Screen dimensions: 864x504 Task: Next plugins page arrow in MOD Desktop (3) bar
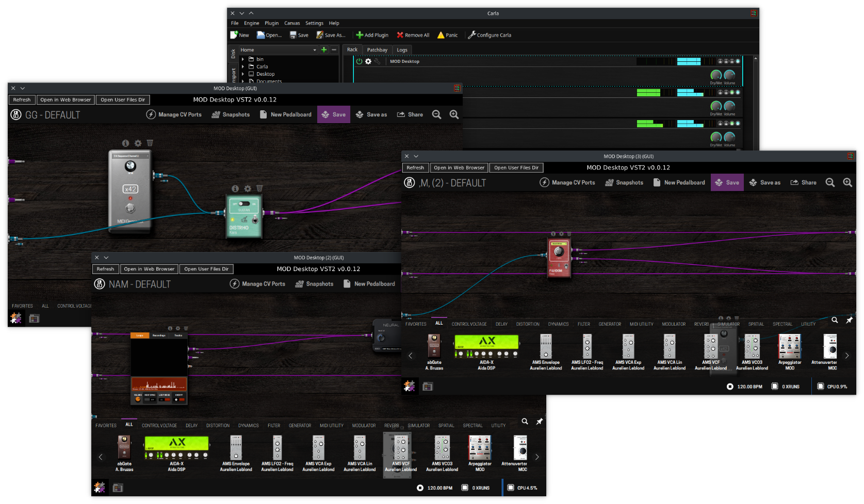(847, 356)
